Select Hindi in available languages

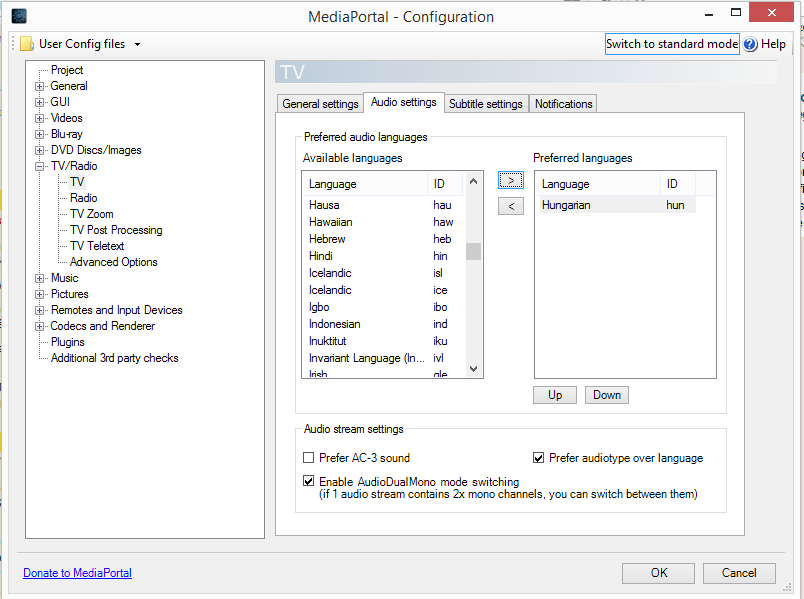(x=383, y=256)
